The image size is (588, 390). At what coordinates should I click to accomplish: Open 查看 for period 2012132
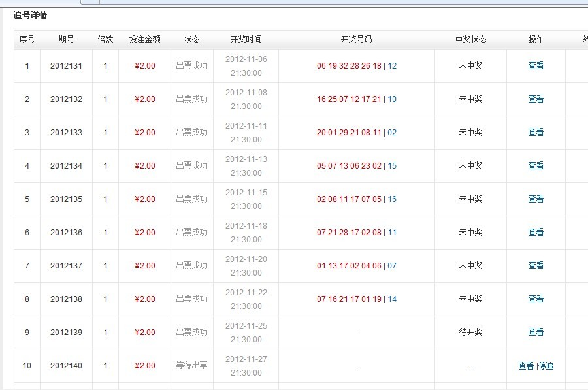[x=536, y=99]
